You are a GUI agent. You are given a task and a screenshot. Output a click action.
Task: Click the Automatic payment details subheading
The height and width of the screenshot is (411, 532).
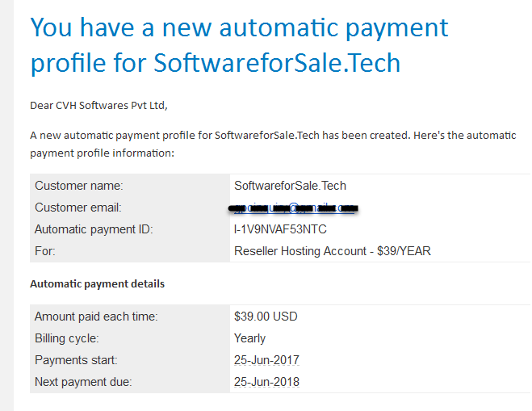97,283
